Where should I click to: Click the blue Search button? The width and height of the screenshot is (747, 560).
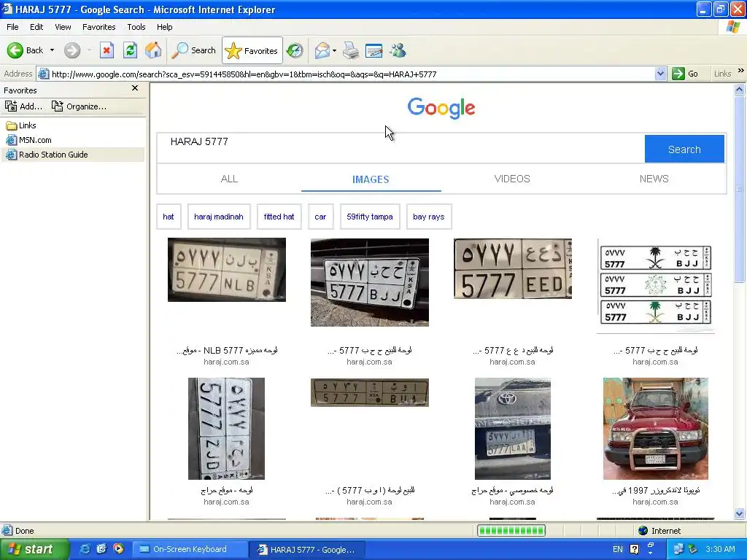coord(684,149)
